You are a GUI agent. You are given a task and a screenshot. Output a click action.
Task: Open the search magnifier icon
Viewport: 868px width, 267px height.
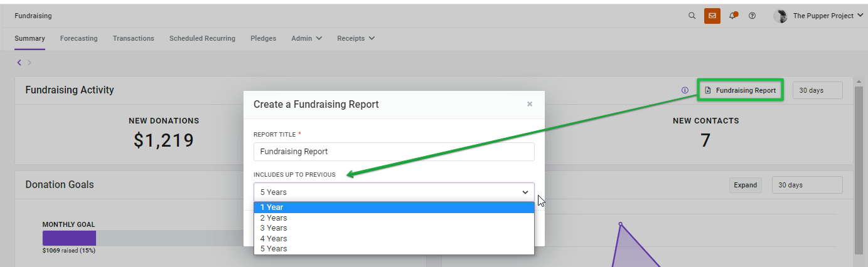coord(692,16)
